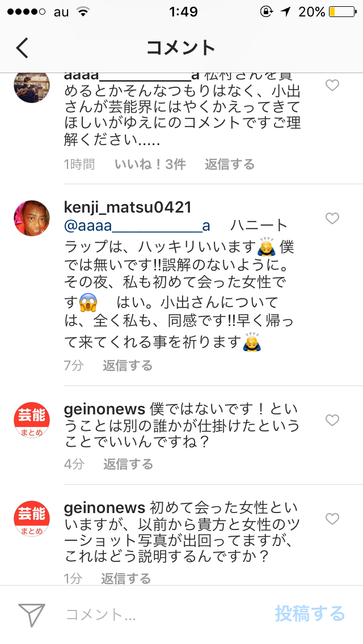The width and height of the screenshot is (363, 644).
Task: Tap 返信する under the 1時間 comment
Action: coord(230,164)
